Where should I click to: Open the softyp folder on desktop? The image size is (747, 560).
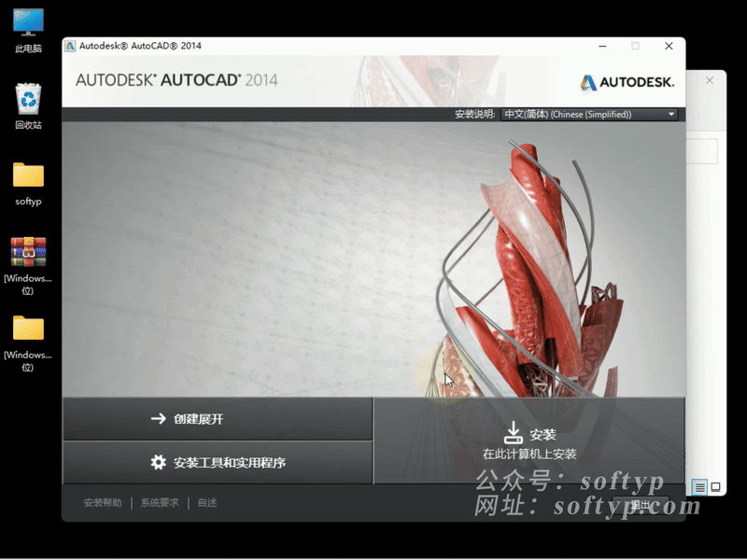(28, 184)
